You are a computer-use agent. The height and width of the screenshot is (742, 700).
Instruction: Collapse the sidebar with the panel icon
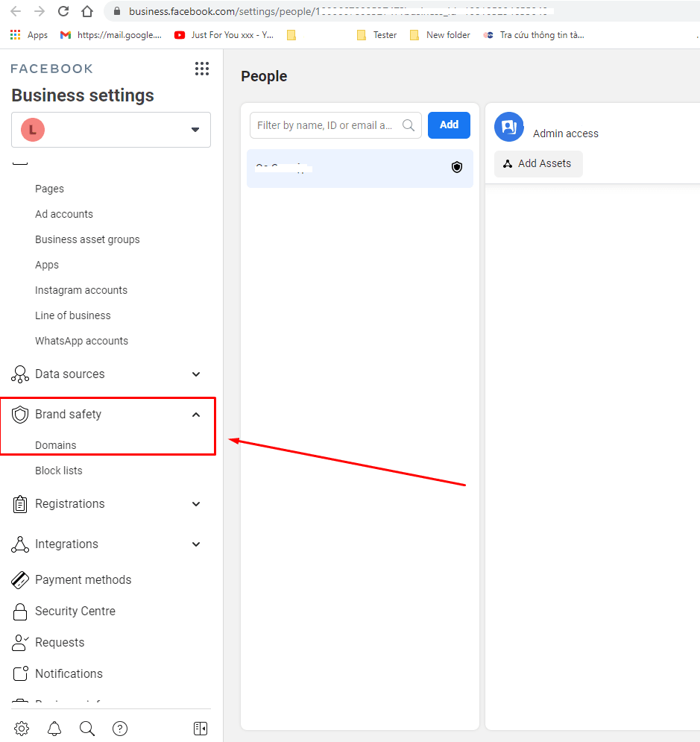(x=201, y=729)
